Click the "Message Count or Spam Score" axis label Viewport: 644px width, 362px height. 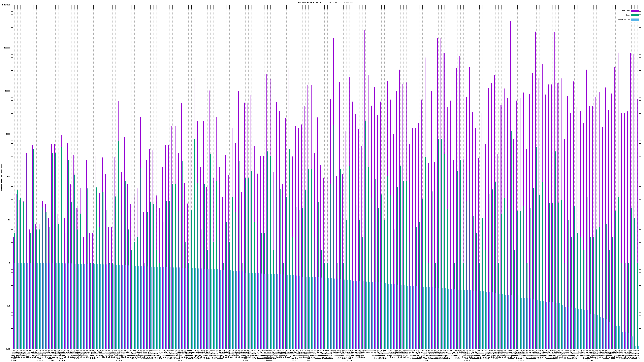coord(1,177)
